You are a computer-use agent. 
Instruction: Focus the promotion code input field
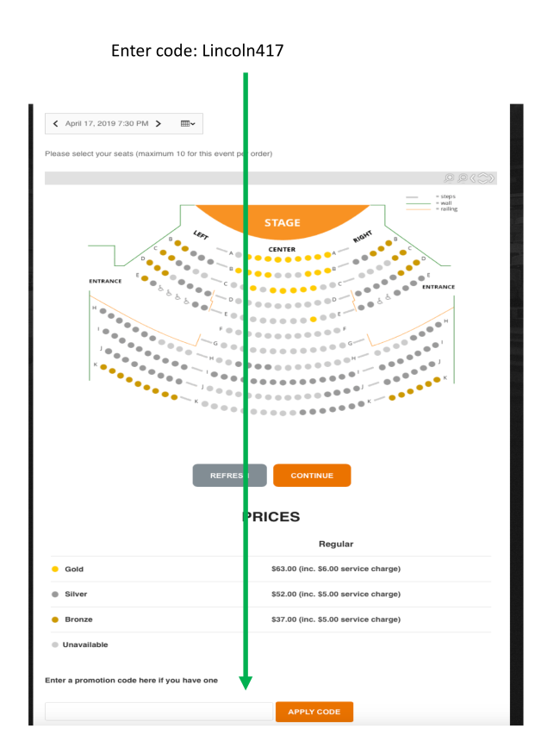point(159,712)
